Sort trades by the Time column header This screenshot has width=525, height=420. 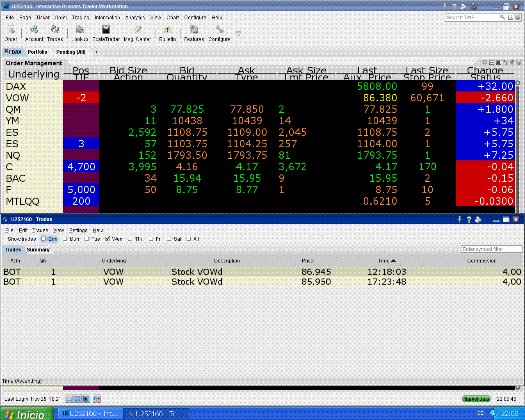pyautogui.click(x=387, y=260)
